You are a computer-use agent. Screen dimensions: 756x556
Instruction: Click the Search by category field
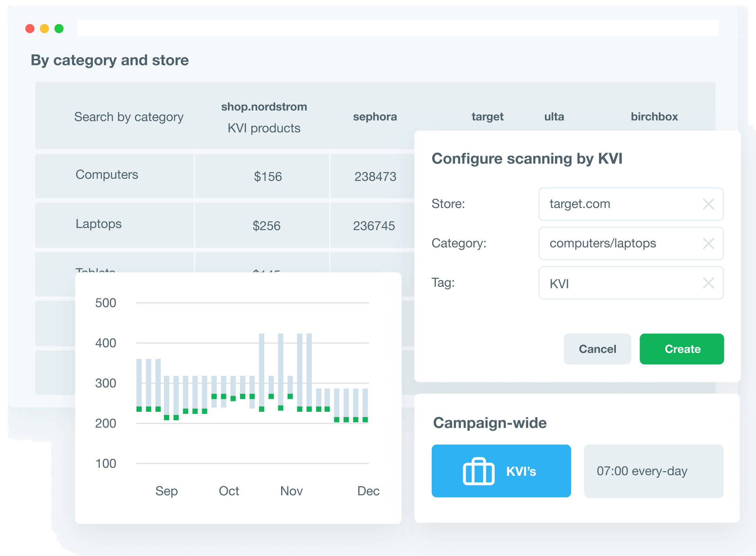128,117
